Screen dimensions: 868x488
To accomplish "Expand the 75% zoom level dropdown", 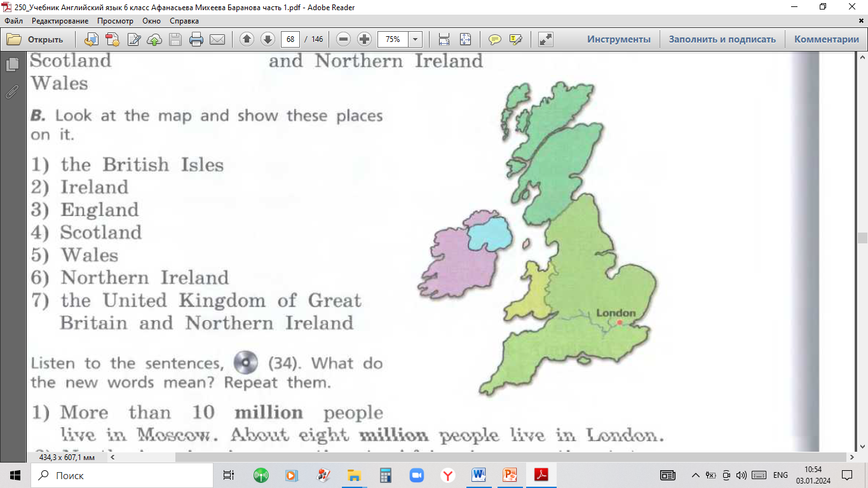I will (x=416, y=39).
